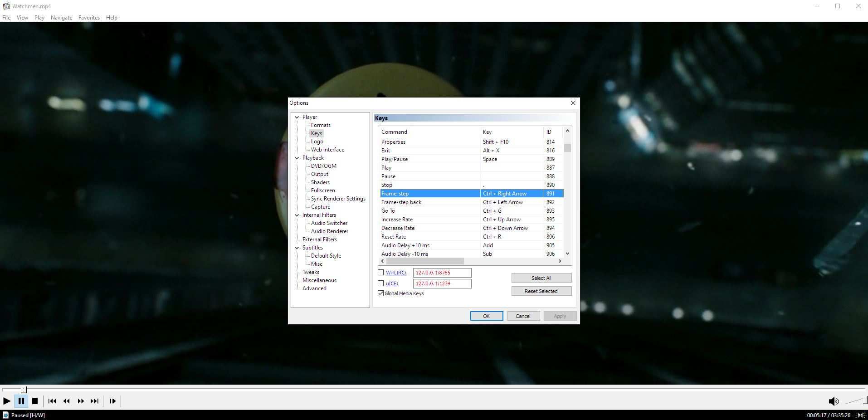Image resolution: width=868 pixels, height=420 pixels.
Task: Open the View menu
Action: (x=22, y=18)
